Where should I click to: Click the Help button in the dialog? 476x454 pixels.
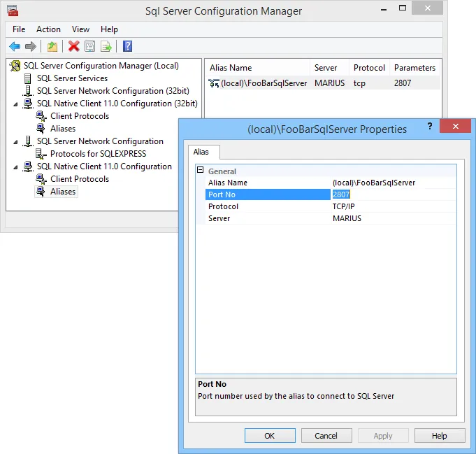click(439, 436)
